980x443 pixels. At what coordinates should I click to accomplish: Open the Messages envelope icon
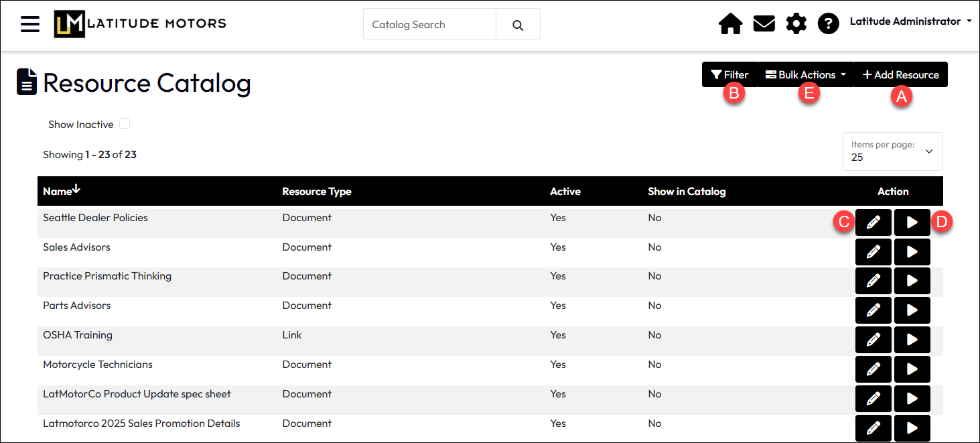pyautogui.click(x=764, y=25)
